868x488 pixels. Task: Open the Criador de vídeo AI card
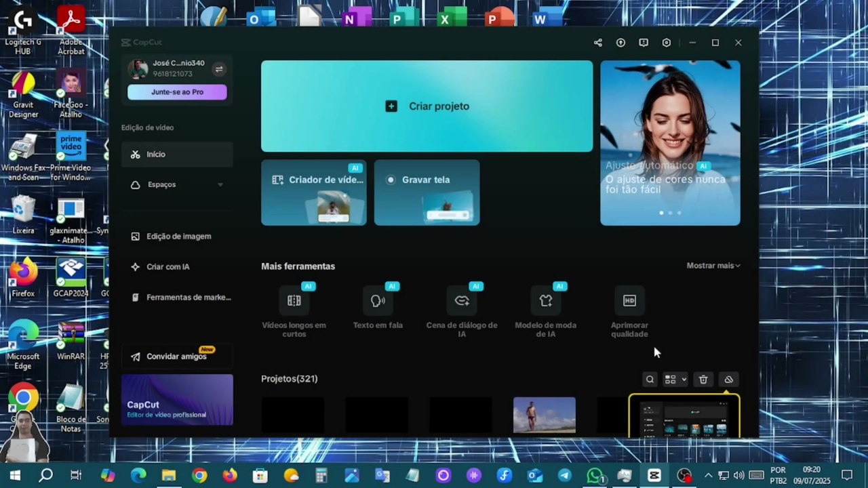(314, 192)
